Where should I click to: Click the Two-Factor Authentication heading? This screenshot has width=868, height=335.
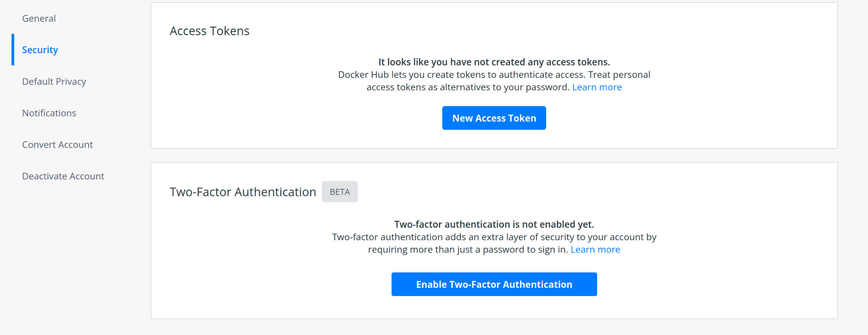pyautogui.click(x=242, y=191)
